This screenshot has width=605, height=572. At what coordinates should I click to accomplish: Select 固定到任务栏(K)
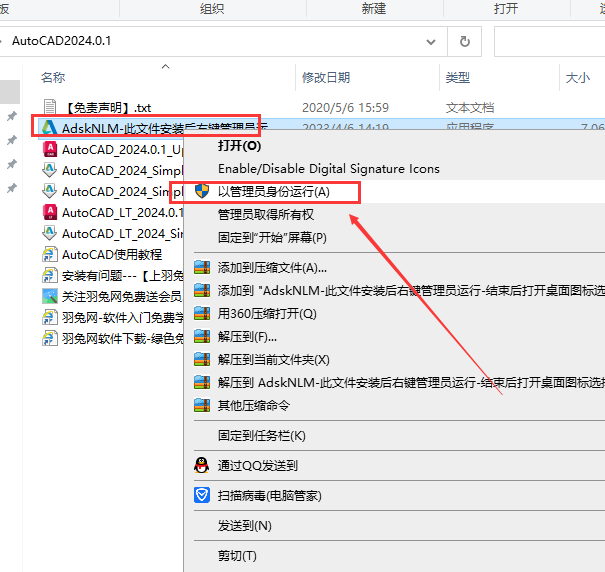coord(262,435)
